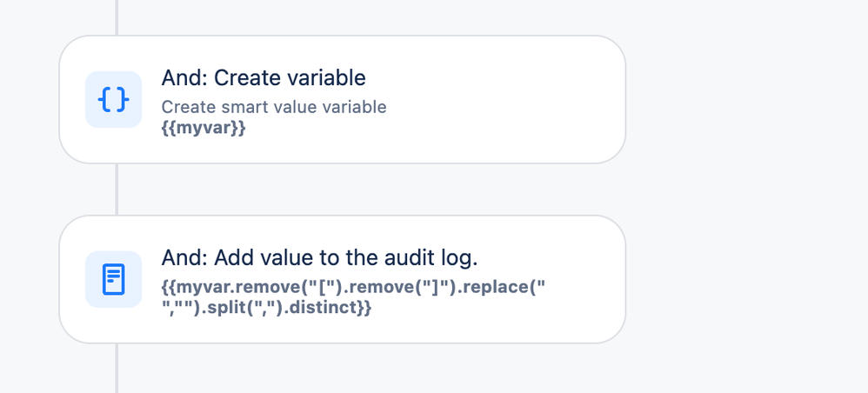Click the {{myvar}} smart value name
Viewport: 868px width, 393px height.
click(x=204, y=129)
